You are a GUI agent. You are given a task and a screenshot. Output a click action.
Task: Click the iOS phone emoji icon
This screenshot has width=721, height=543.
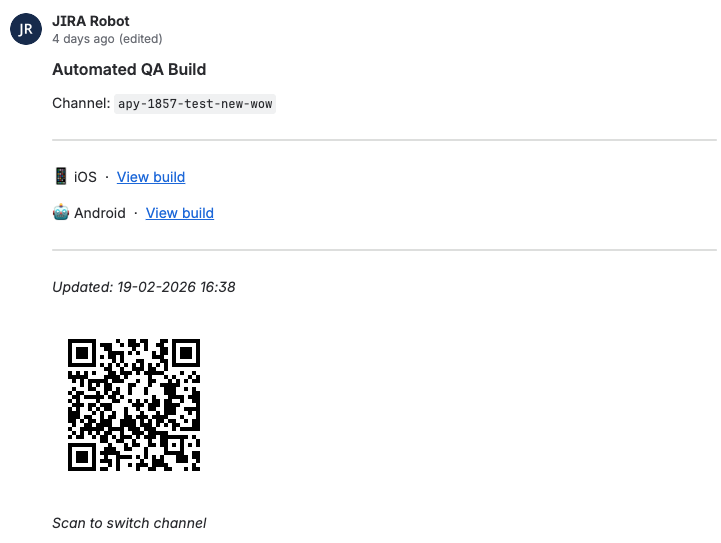(61, 177)
